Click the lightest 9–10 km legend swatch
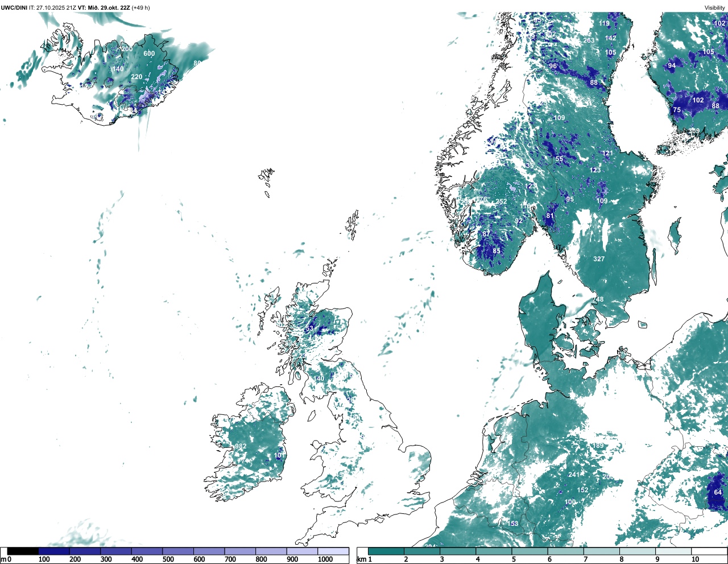The width and height of the screenshot is (728, 564). point(674,551)
